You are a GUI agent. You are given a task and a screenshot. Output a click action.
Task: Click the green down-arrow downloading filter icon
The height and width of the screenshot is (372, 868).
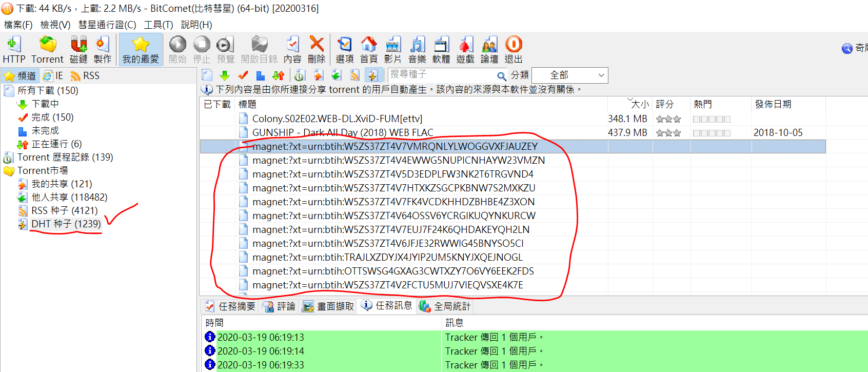(x=225, y=75)
